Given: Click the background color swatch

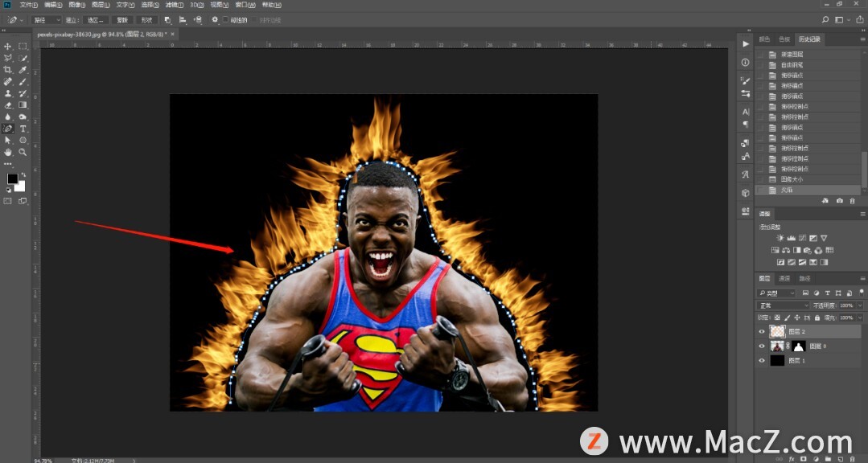Looking at the screenshot, I should tap(20, 186).
